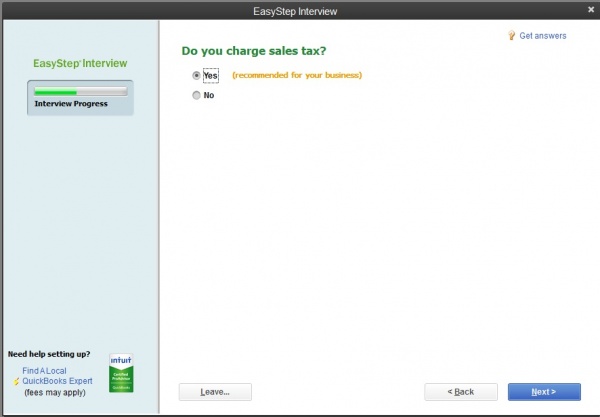Click the Get answers lightbulb icon

(x=511, y=36)
